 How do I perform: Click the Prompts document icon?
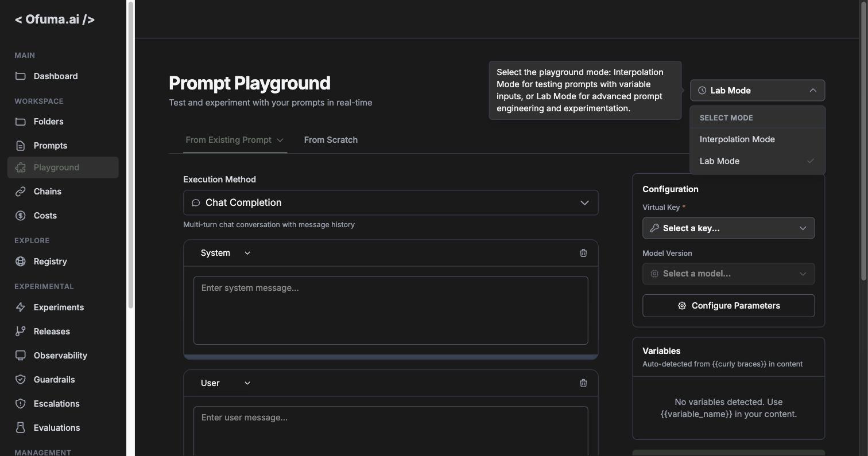(21, 146)
